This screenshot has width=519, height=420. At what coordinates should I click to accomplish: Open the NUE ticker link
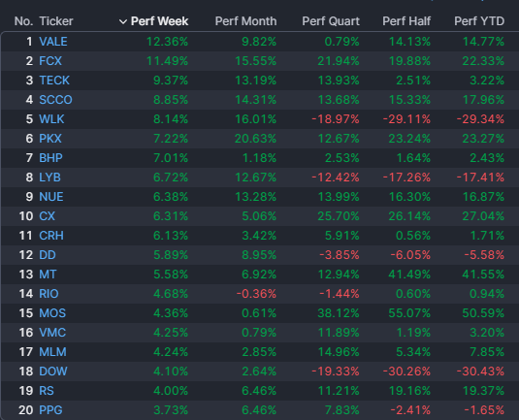tap(51, 197)
